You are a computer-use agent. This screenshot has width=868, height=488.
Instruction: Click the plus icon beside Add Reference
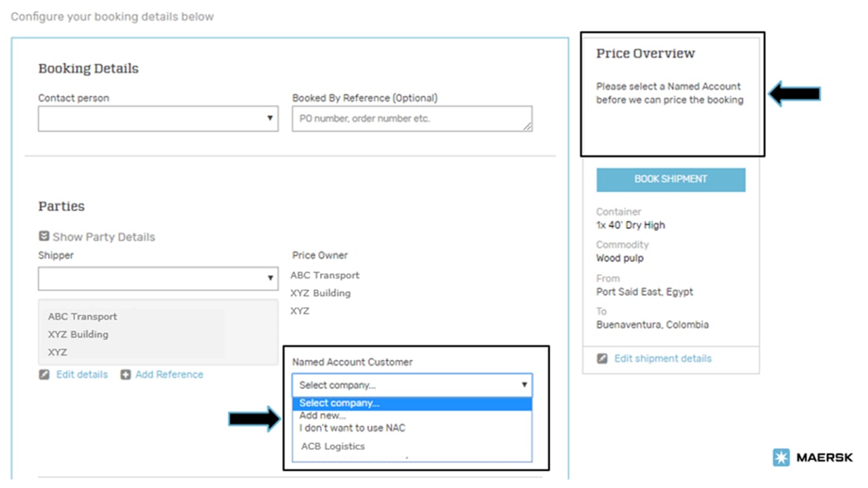coord(125,375)
